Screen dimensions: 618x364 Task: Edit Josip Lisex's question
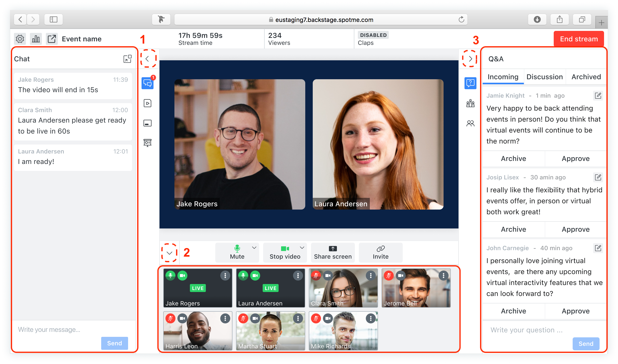point(598,177)
